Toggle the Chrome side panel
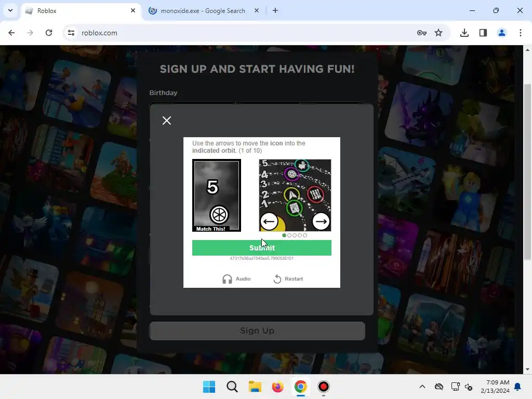The width and height of the screenshot is (532, 399). click(483, 33)
